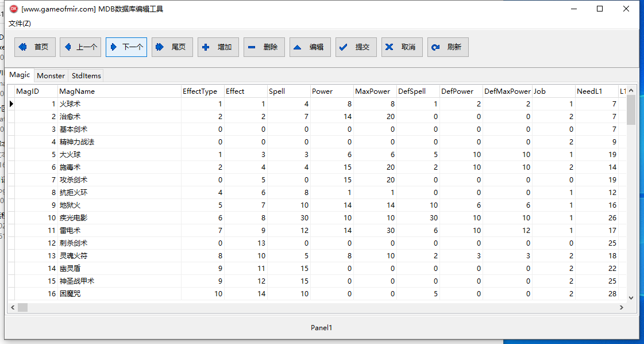Go to next record with 下一个
This screenshot has width=644, height=344.
126,47
